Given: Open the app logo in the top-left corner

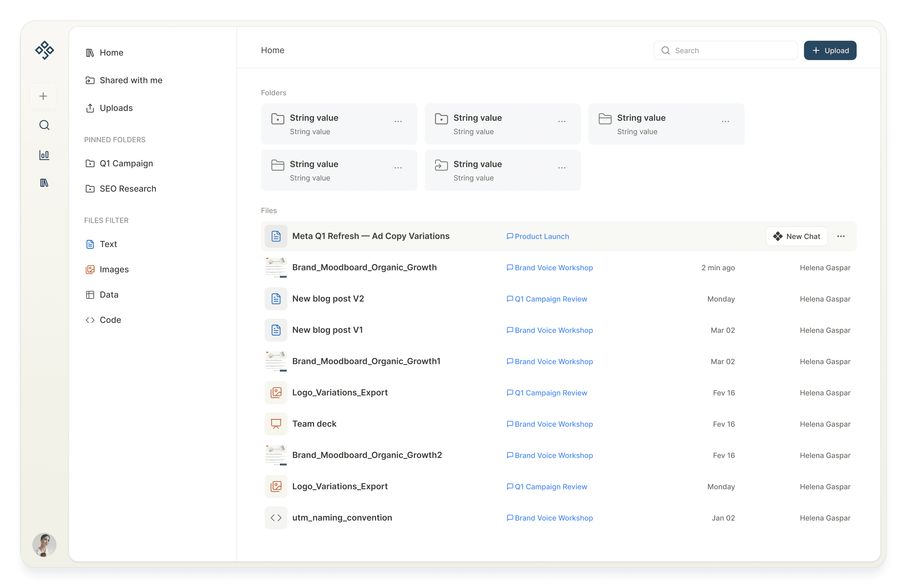Looking at the screenshot, I should [44, 50].
